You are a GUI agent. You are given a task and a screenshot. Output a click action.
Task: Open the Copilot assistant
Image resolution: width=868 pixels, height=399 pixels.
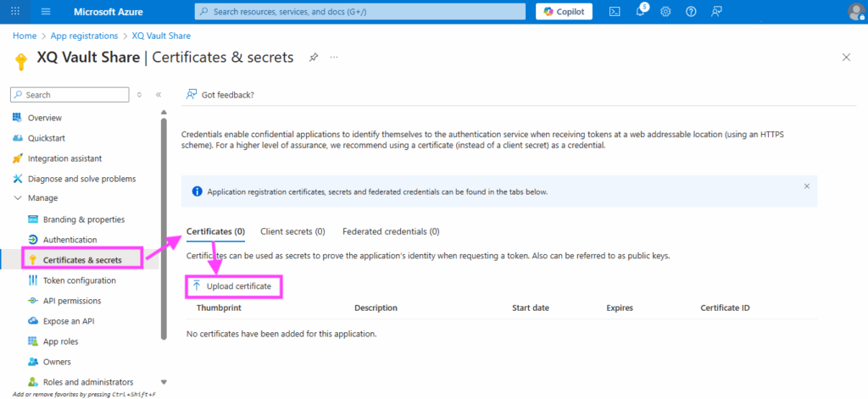(564, 11)
